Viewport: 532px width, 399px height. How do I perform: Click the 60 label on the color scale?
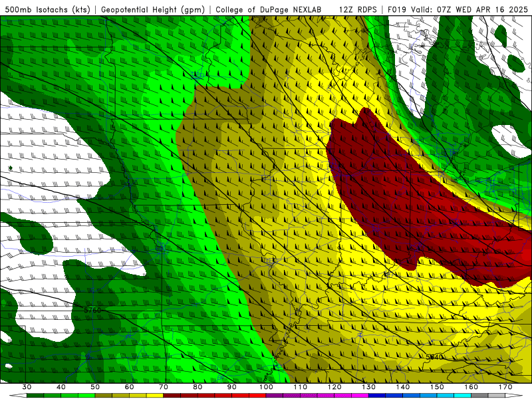[129, 387]
